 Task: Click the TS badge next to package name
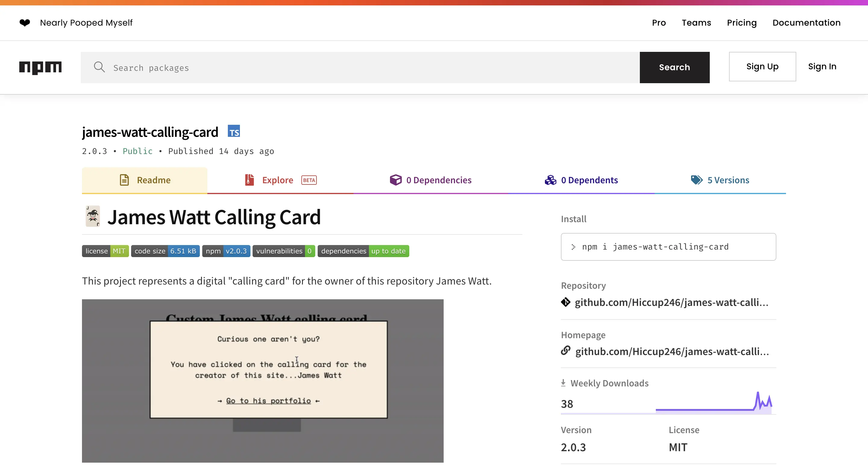(234, 131)
